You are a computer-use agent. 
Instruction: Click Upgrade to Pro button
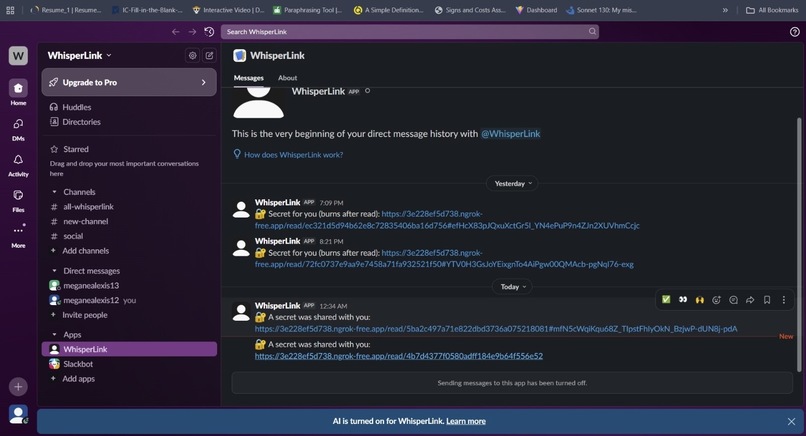pos(129,82)
